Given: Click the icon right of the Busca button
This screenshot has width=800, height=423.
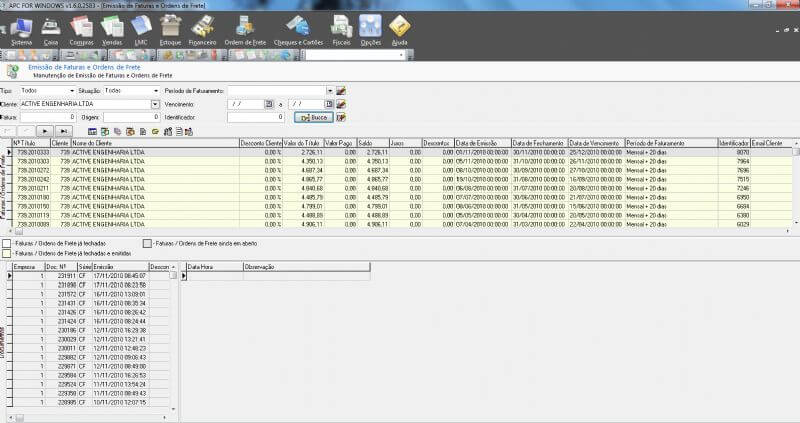Looking at the screenshot, I should point(341,117).
